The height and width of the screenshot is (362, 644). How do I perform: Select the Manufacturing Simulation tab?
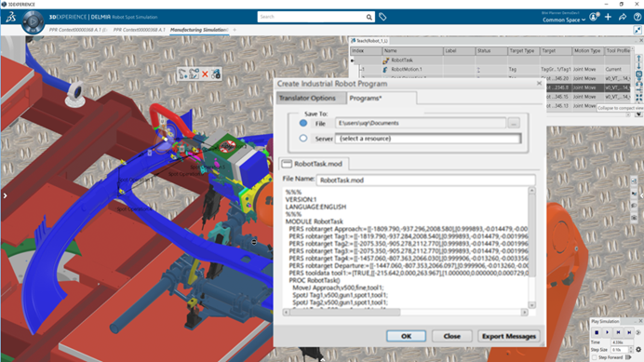[x=199, y=30]
